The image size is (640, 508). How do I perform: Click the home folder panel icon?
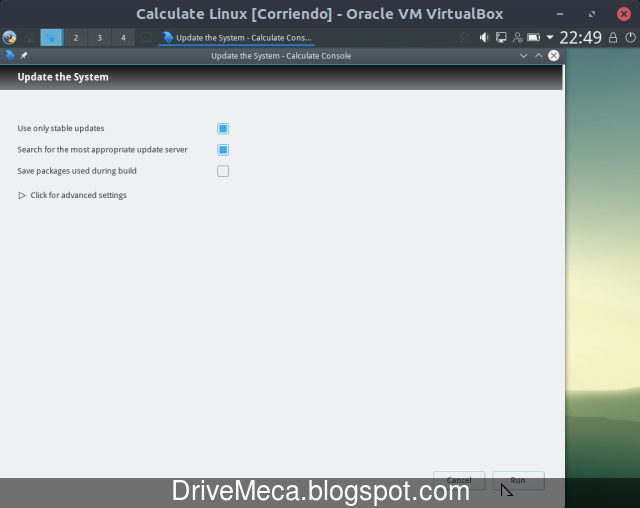pyautogui.click(x=29, y=38)
